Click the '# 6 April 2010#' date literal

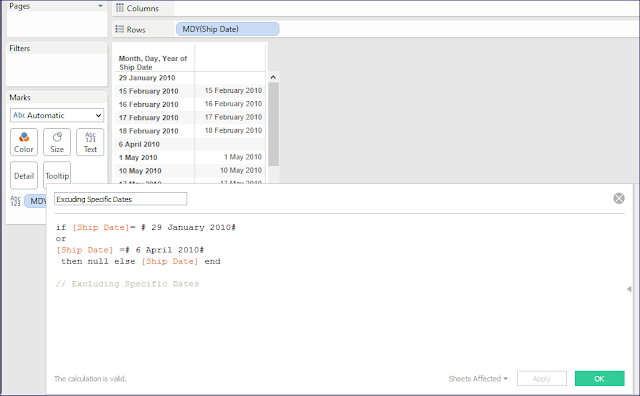pos(164,250)
